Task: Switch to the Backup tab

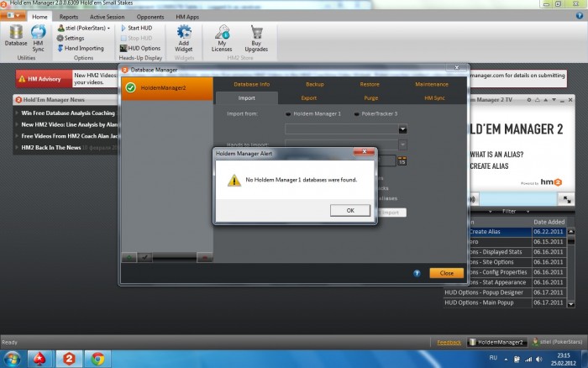Action: tap(315, 84)
